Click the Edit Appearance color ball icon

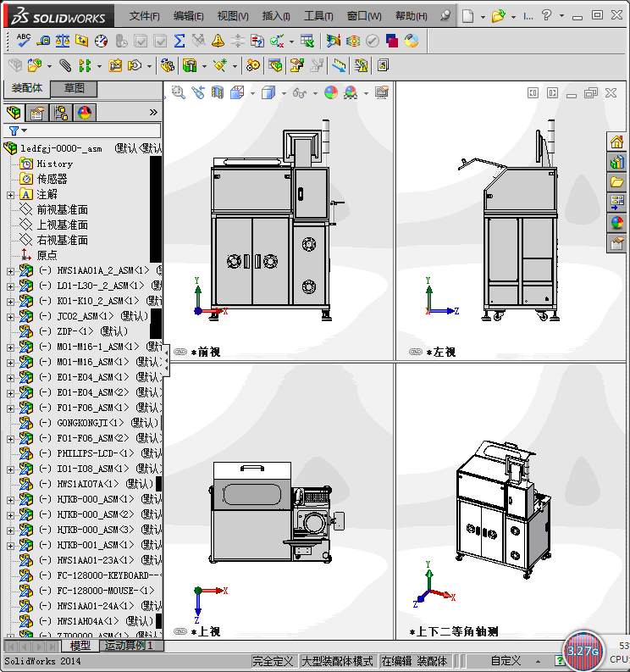tap(330, 92)
